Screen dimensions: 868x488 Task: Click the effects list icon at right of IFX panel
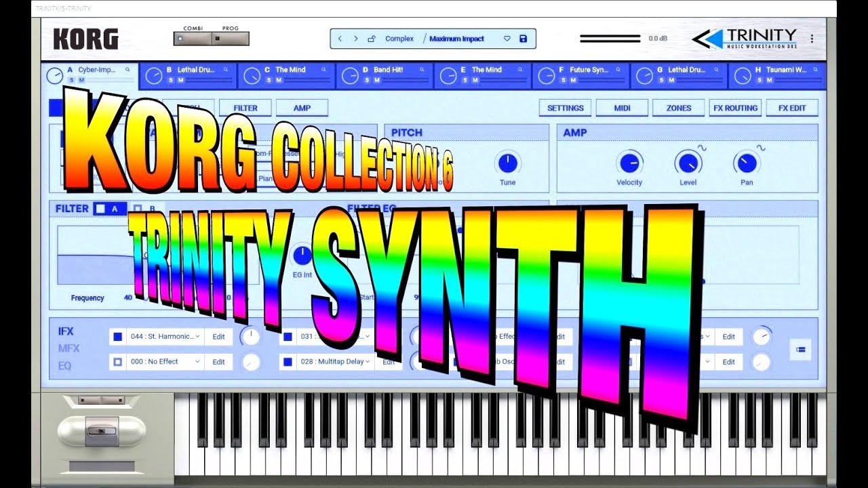point(800,350)
